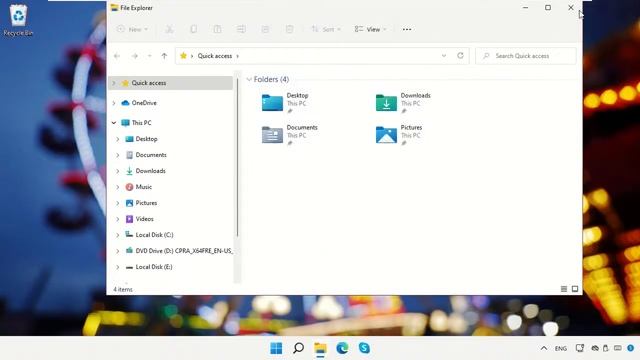Select Music in navigation pane
This screenshot has width=640, height=360.
[143, 187]
